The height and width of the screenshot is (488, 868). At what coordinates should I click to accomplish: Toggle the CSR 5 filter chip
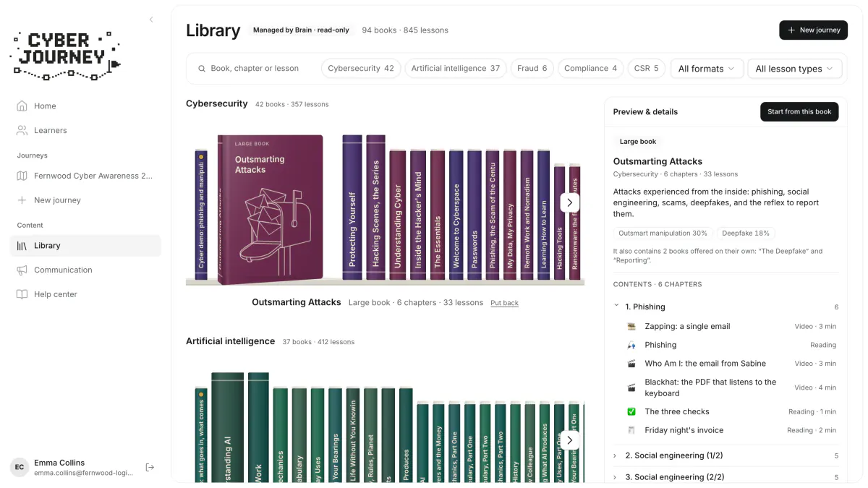click(647, 69)
